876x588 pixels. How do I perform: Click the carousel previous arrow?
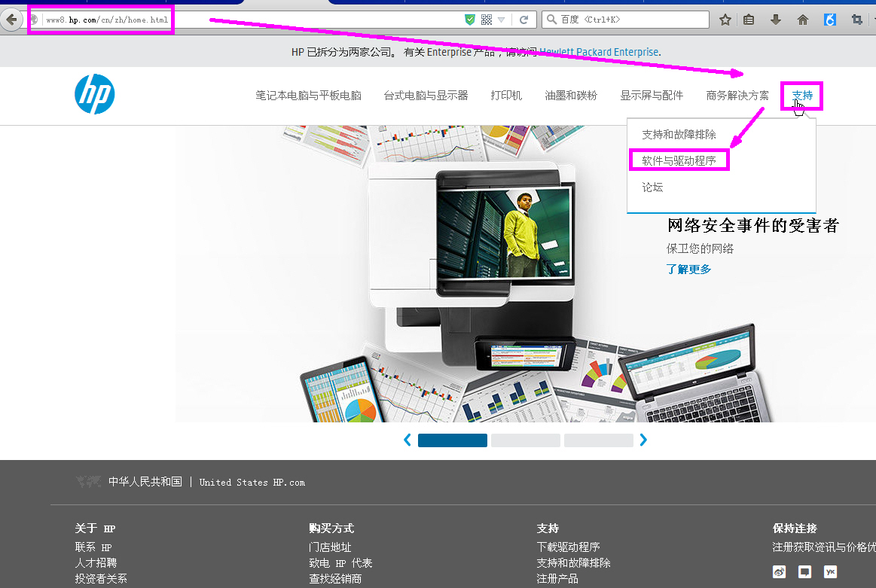[407, 440]
